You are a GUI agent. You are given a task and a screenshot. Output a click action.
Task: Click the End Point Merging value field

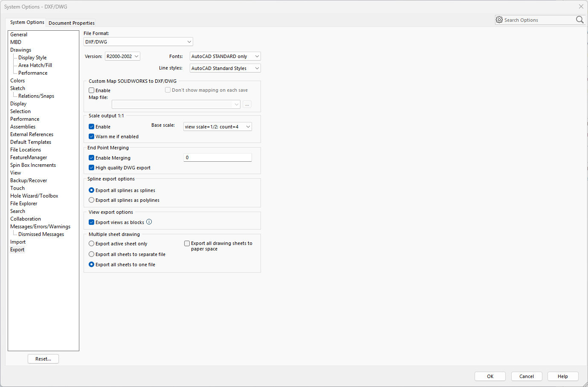217,158
